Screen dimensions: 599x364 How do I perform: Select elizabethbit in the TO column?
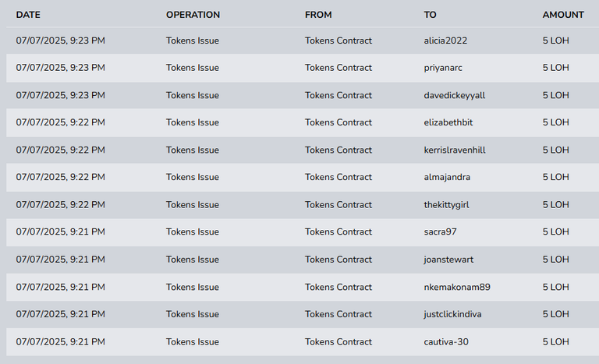click(448, 122)
